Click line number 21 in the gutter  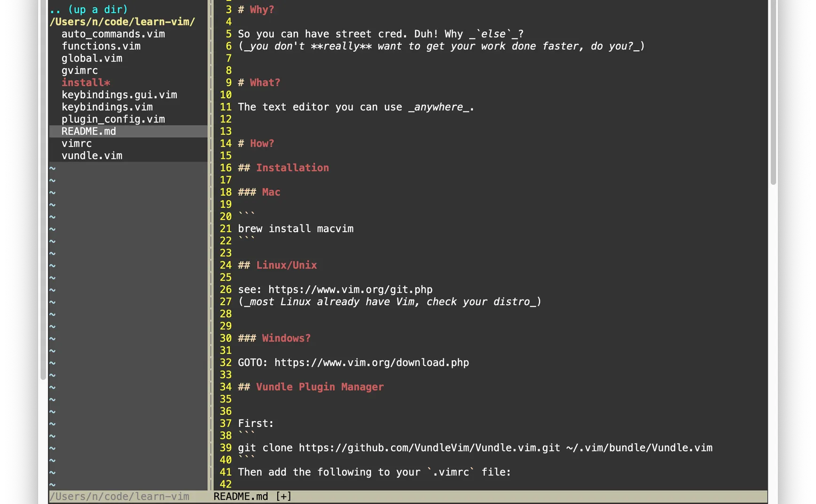click(226, 229)
